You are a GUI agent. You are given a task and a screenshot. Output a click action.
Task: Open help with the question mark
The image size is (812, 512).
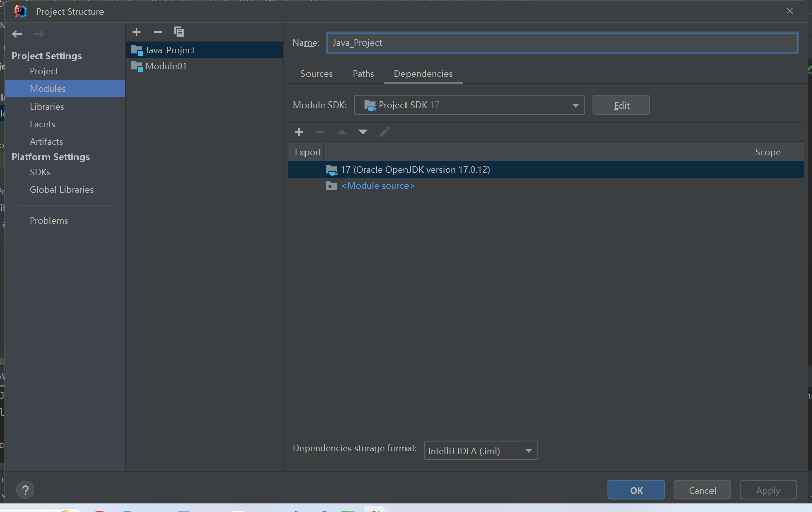coord(25,490)
